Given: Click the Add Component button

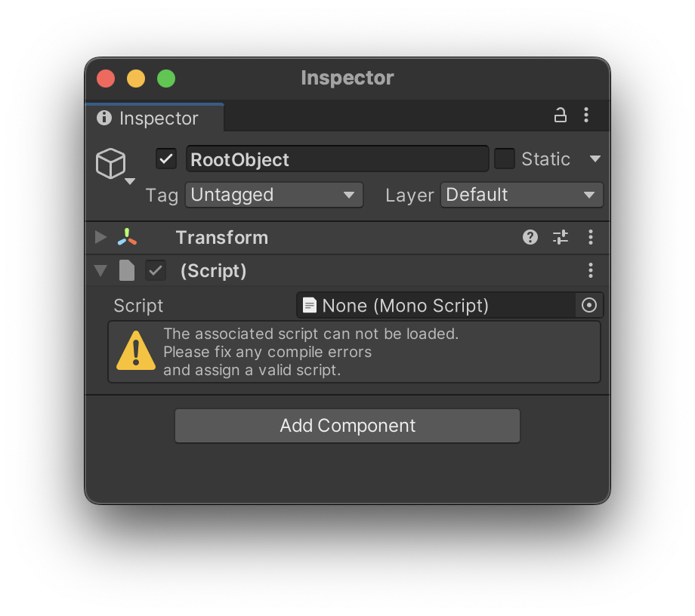Looking at the screenshot, I should 347,426.
